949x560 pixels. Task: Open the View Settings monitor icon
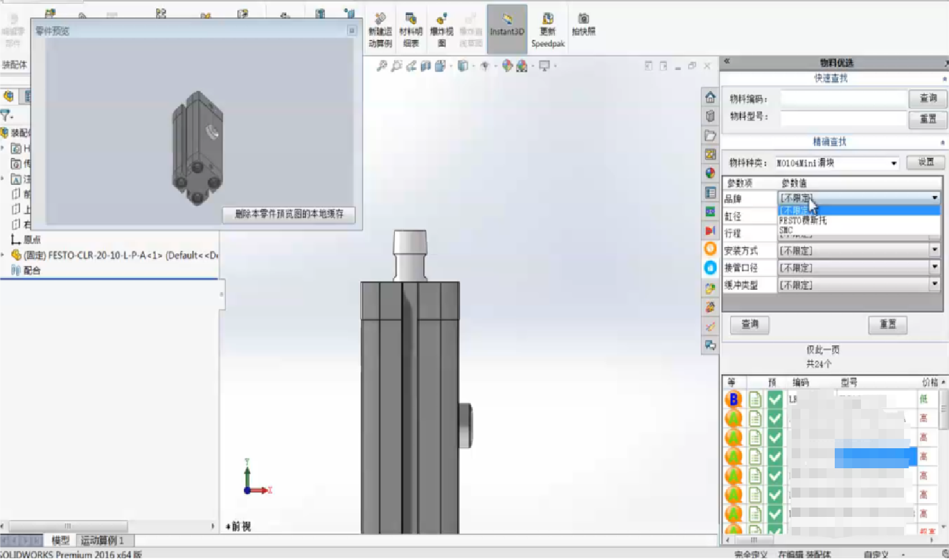[544, 66]
